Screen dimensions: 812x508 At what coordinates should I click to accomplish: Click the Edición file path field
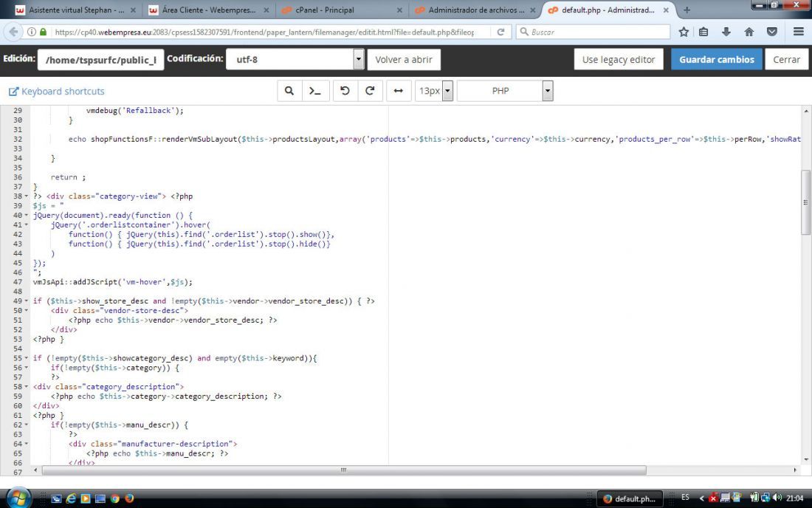101,60
